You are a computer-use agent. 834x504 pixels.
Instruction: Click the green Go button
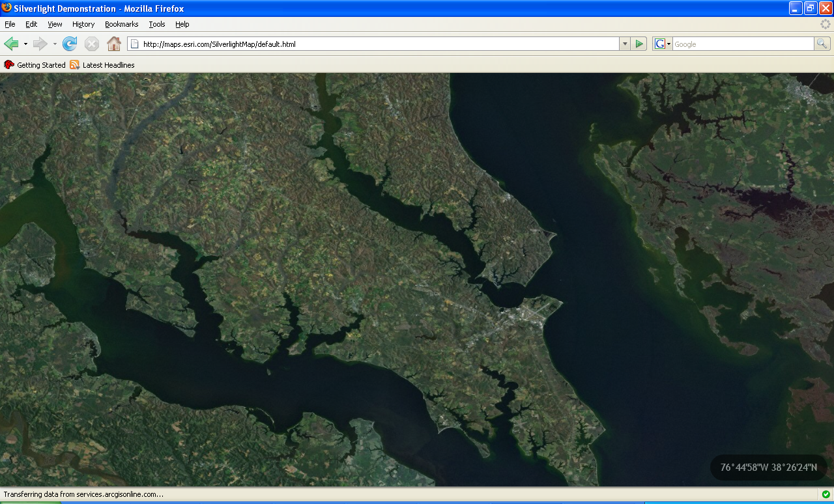639,44
